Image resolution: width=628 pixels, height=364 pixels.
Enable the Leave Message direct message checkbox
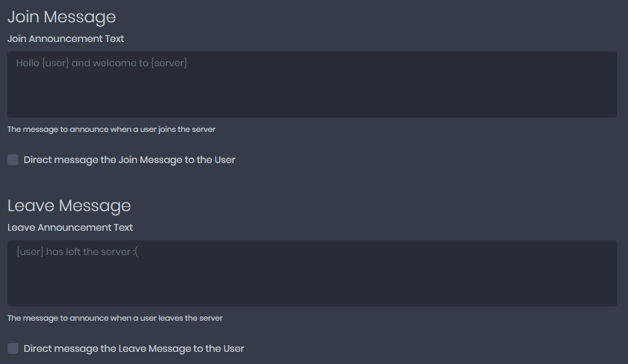(x=13, y=348)
